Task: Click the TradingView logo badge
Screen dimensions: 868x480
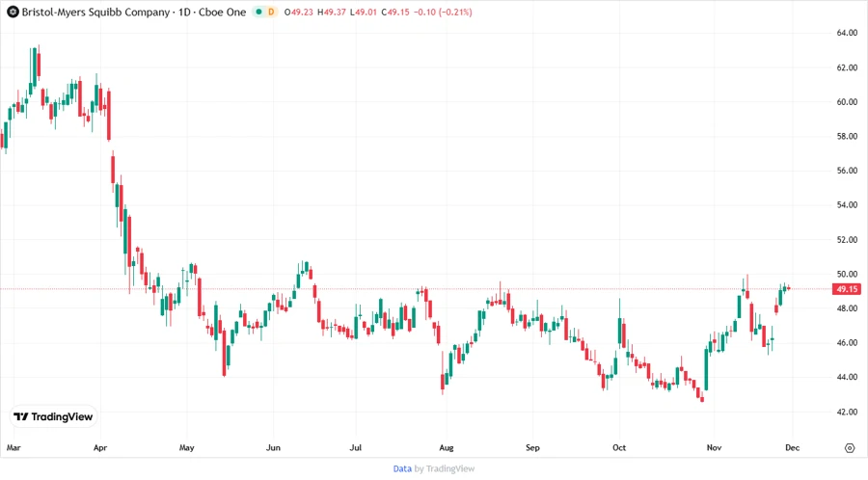Action: point(54,417)
